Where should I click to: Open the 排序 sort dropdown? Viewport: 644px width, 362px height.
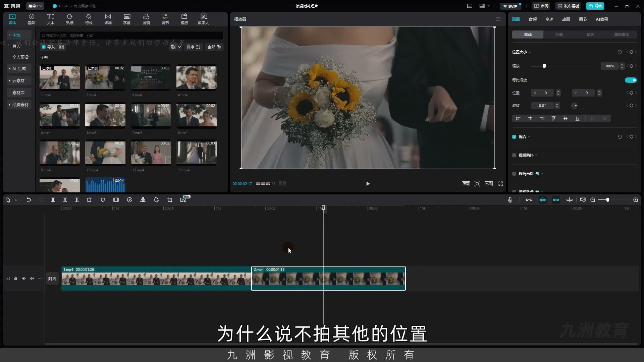[193, 47]
